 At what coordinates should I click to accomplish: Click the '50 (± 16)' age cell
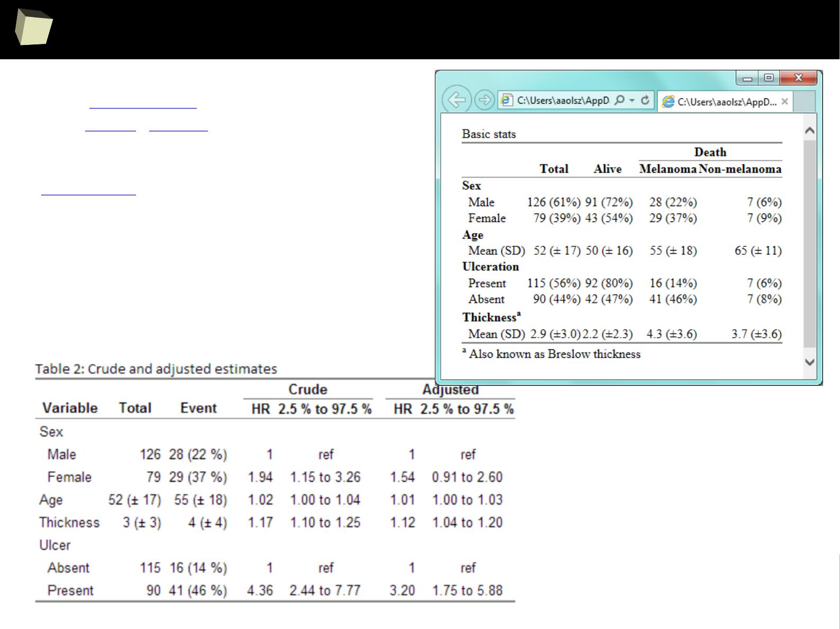coord(609,251)
